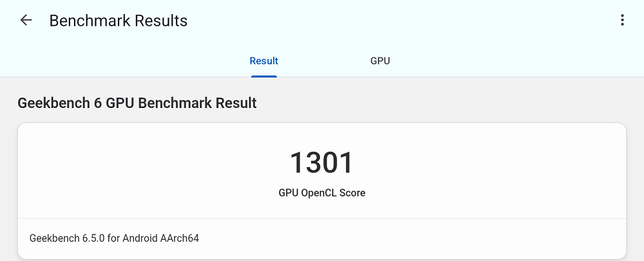
Task: Click the word Benchmark in the top title
Action: point(89,21)
